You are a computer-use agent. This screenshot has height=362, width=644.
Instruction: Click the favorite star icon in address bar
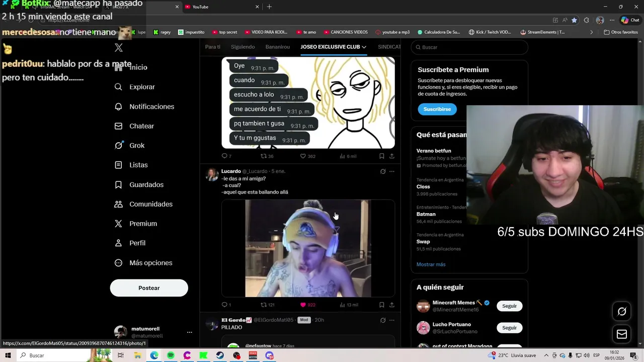coord(574,20)
